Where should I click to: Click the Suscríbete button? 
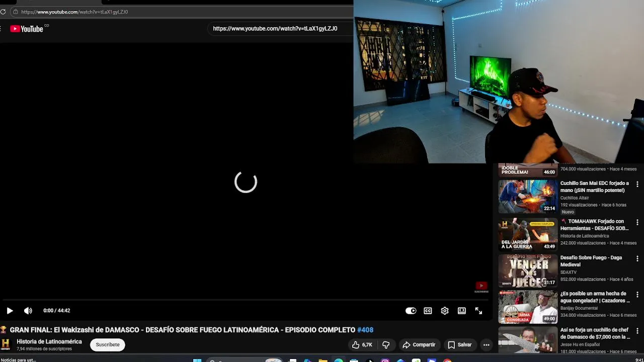coord(108,344)
